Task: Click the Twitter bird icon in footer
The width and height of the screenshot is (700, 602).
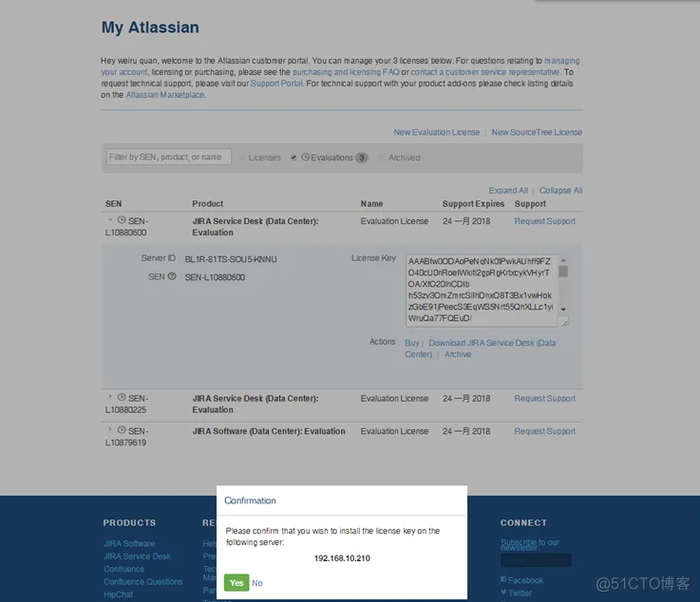Action: click(503, 593)
